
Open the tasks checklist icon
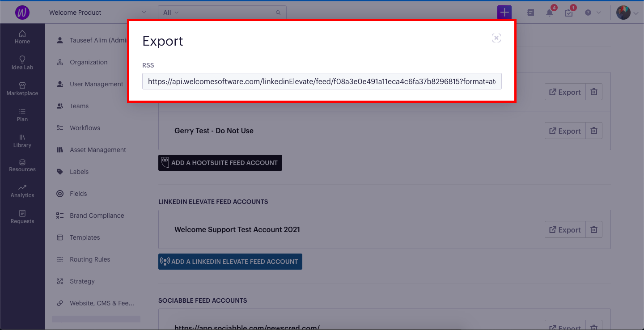[569, 13]
